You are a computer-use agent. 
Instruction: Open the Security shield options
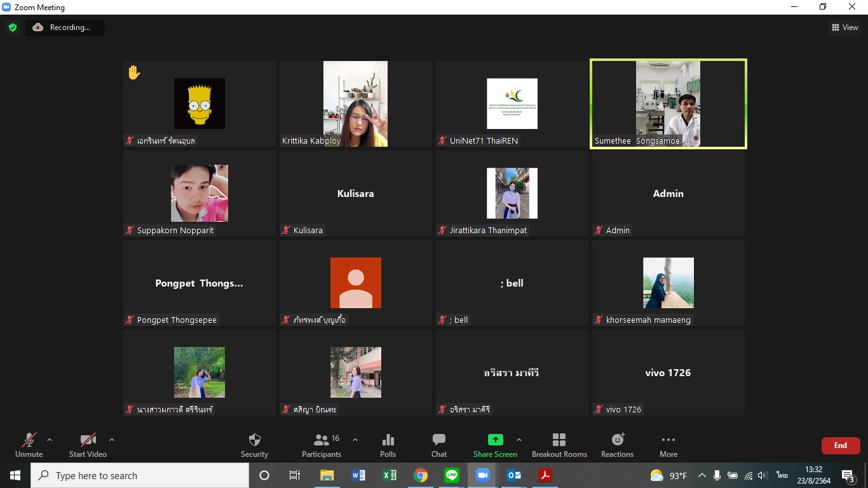(x=254, y=445)
